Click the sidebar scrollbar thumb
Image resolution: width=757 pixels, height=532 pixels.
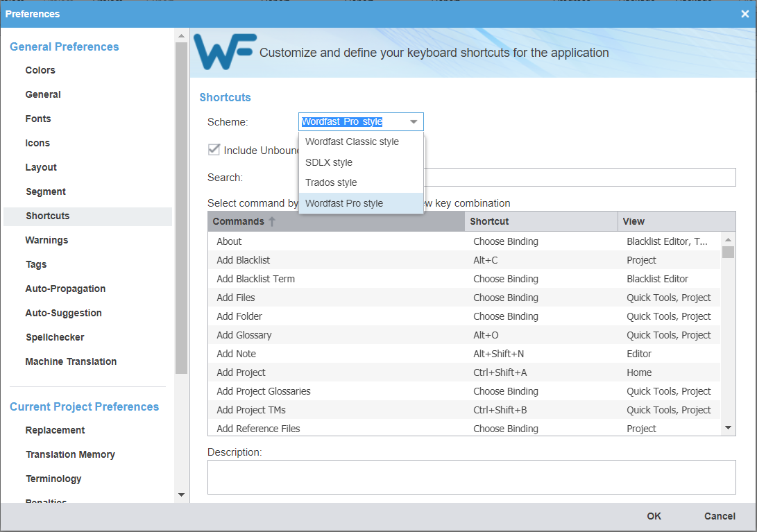coord(182,208)
